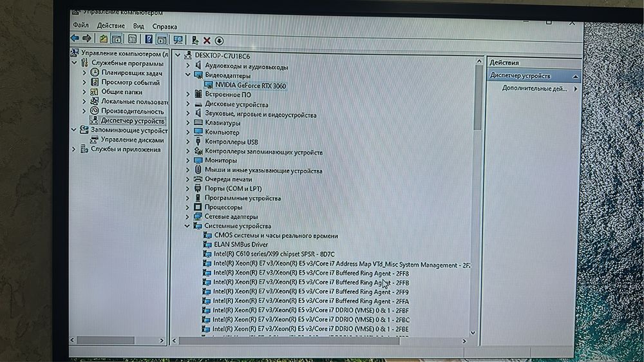Click the Back arrow toolbar icon
This screenshot has height=362, width=644.
pos(75,38)
